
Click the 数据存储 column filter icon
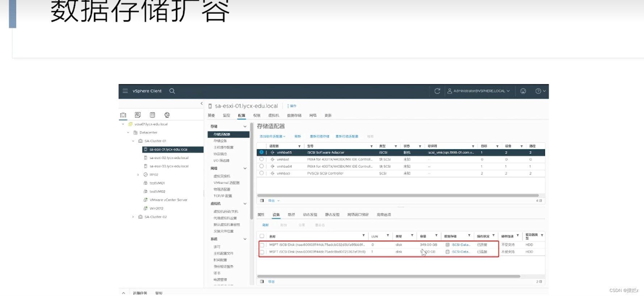469,236
